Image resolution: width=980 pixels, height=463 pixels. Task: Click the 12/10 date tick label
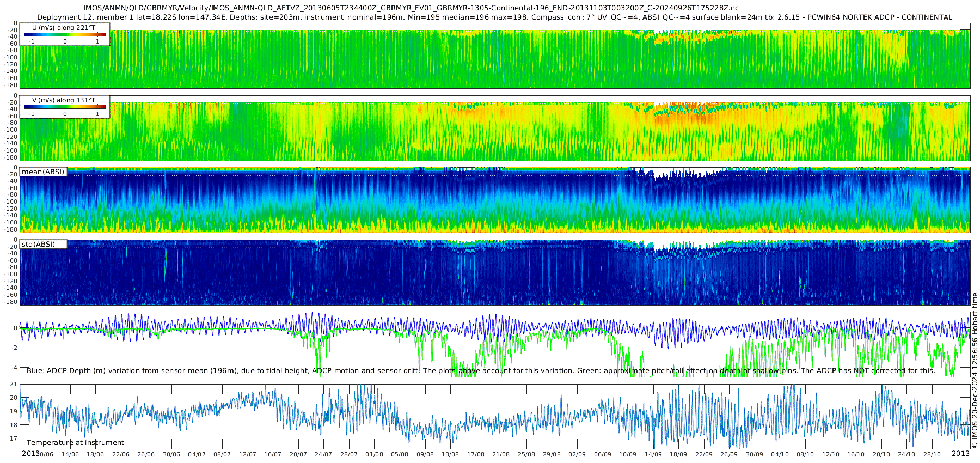tap(831, 454)
